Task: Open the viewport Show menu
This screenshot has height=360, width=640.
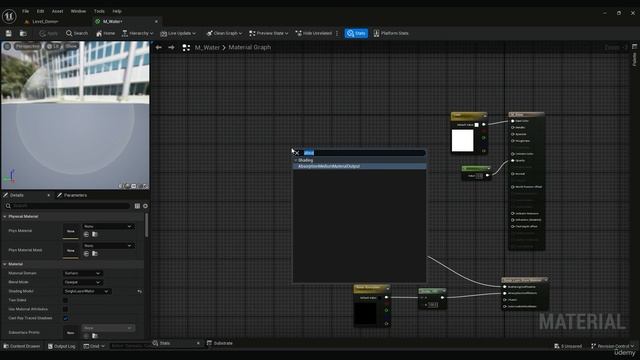Action: coord(71,47)
